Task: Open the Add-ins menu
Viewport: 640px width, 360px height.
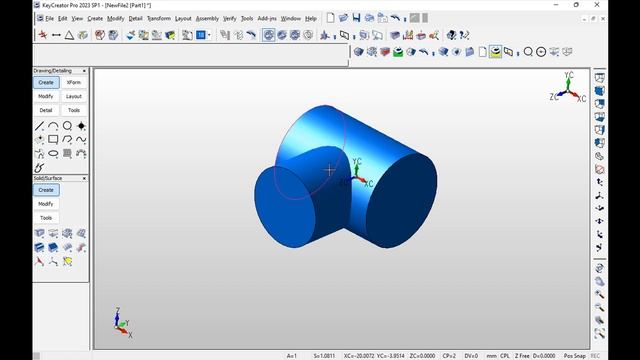Action: (267, 18)
